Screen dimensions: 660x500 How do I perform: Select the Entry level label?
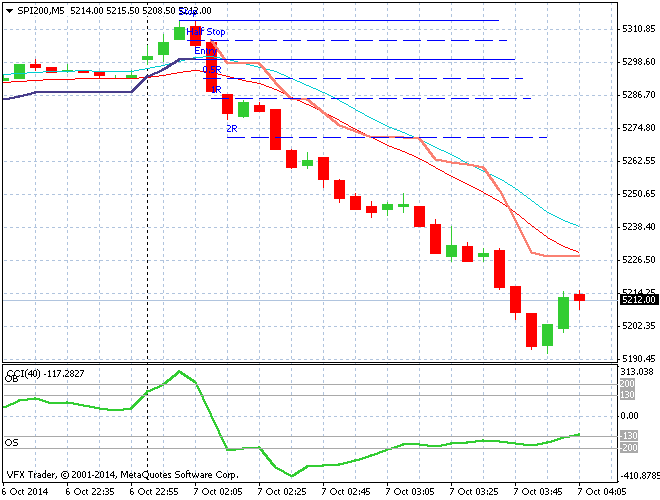pos(204,51)
